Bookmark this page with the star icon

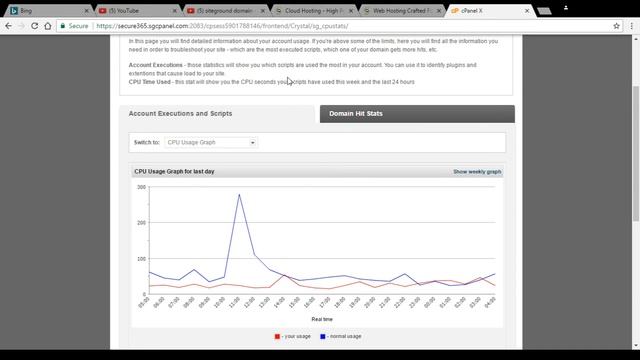(616, 26)
